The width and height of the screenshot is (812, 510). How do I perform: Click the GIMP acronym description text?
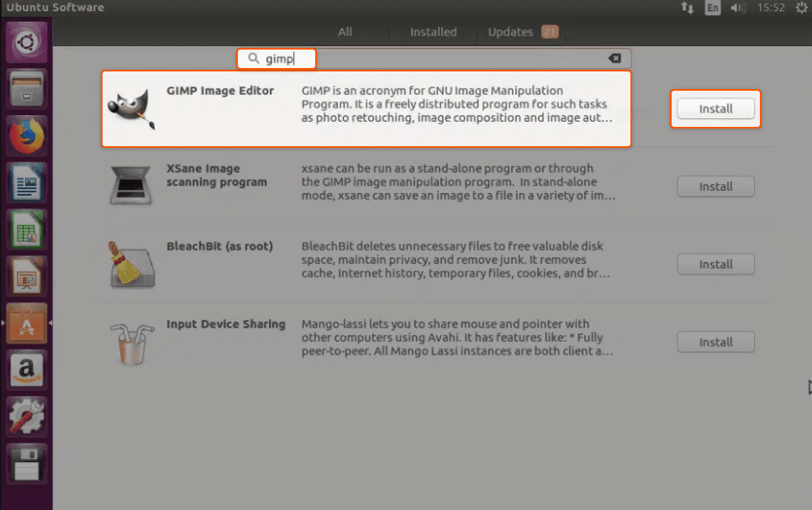tap(456, 104)
